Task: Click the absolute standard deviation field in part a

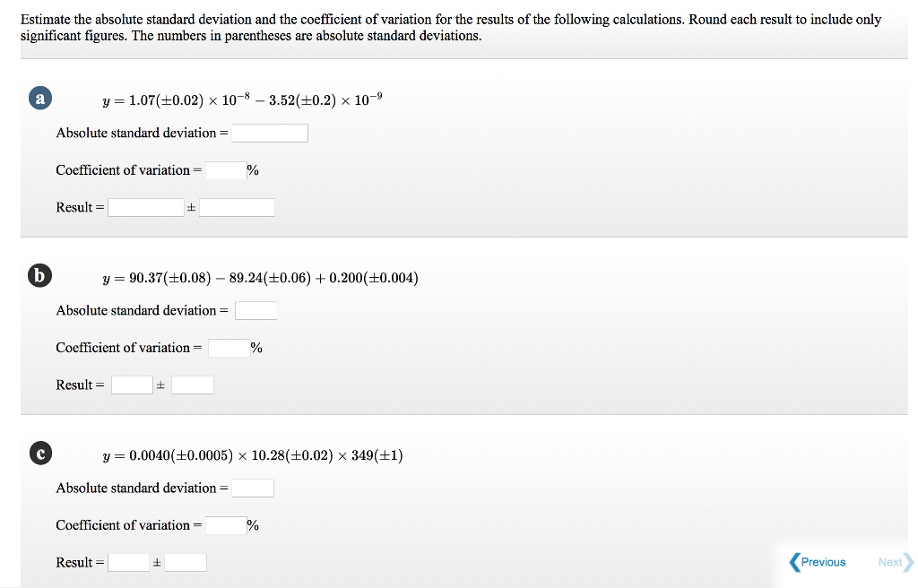Action: [x=269, y=132]
